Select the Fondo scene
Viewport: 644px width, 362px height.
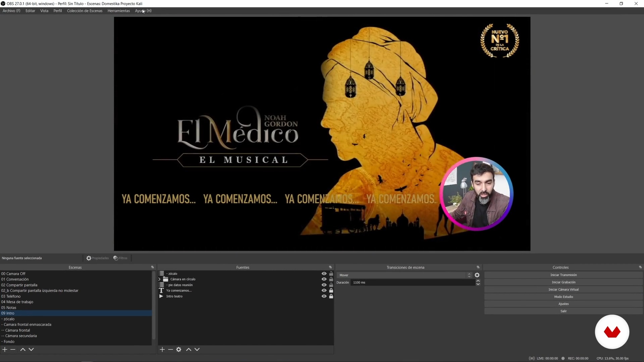point(76,342)
